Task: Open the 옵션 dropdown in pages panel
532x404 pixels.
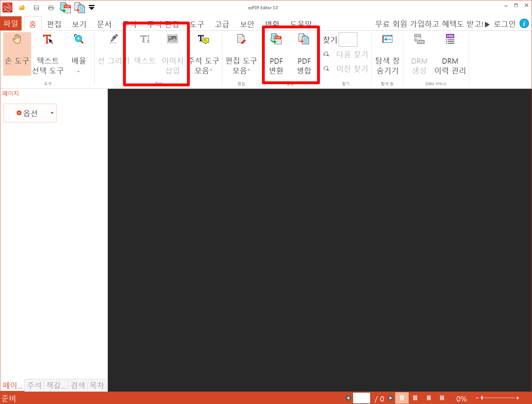Action: (30, 113)
